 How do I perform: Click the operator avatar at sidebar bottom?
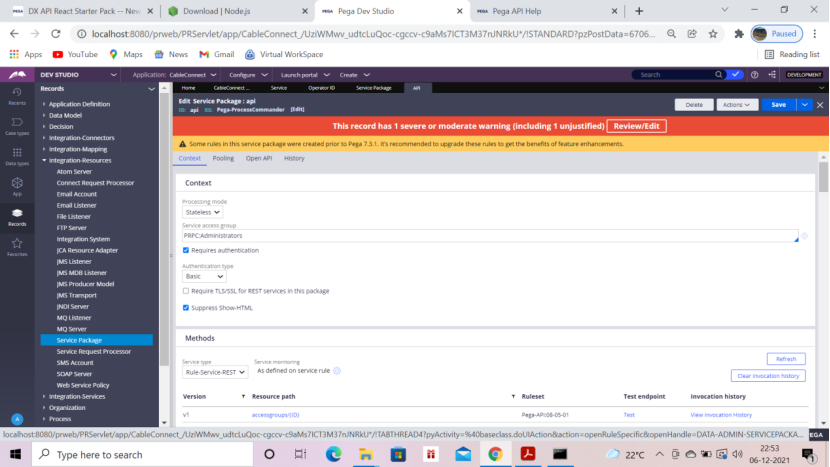17,419
